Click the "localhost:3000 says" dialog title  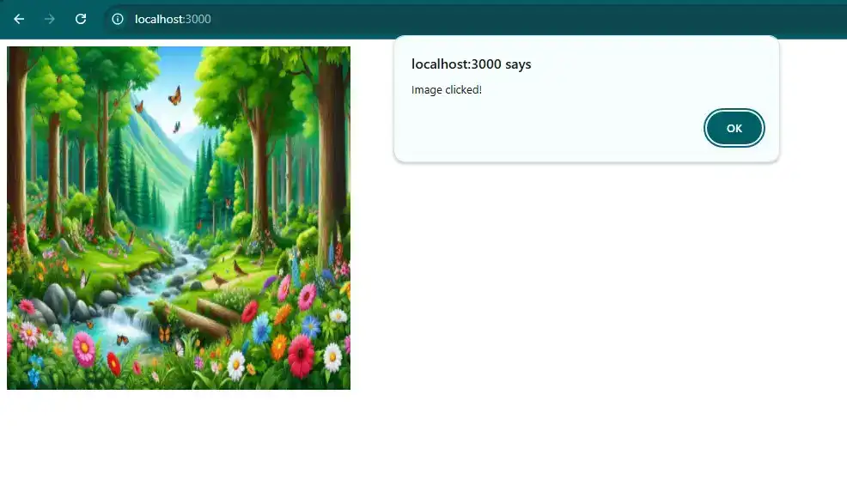[471, 64]
